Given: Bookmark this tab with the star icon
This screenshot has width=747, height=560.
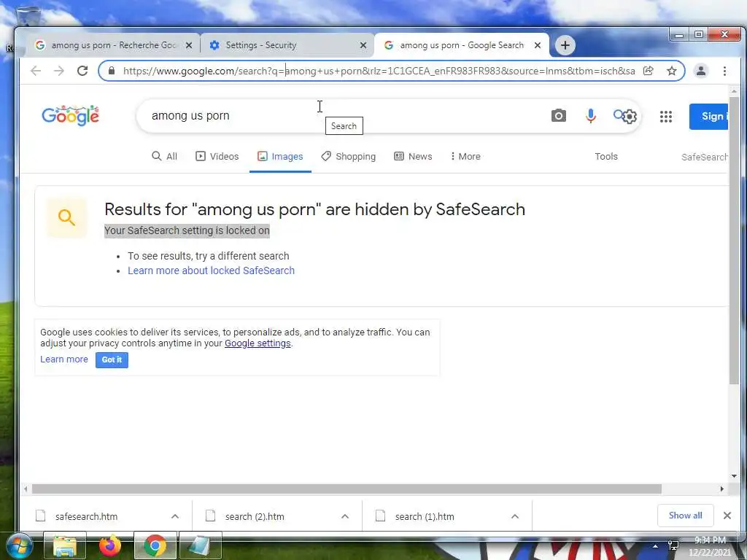Looking at the screenshot, I should tap(672, 71).
